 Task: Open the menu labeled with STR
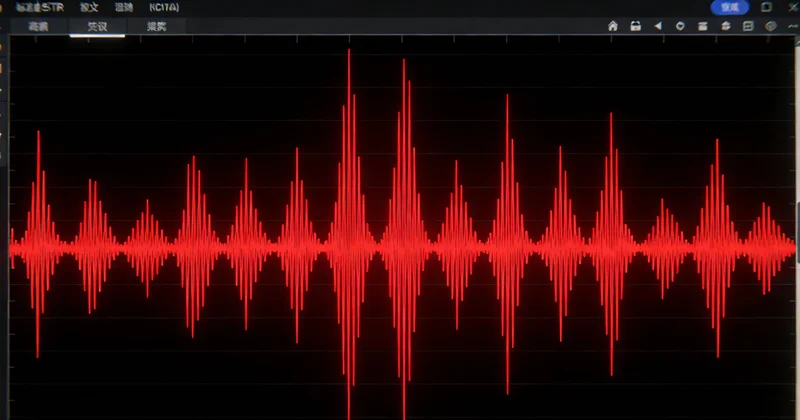pyautogui.click(x=40, y=7)
